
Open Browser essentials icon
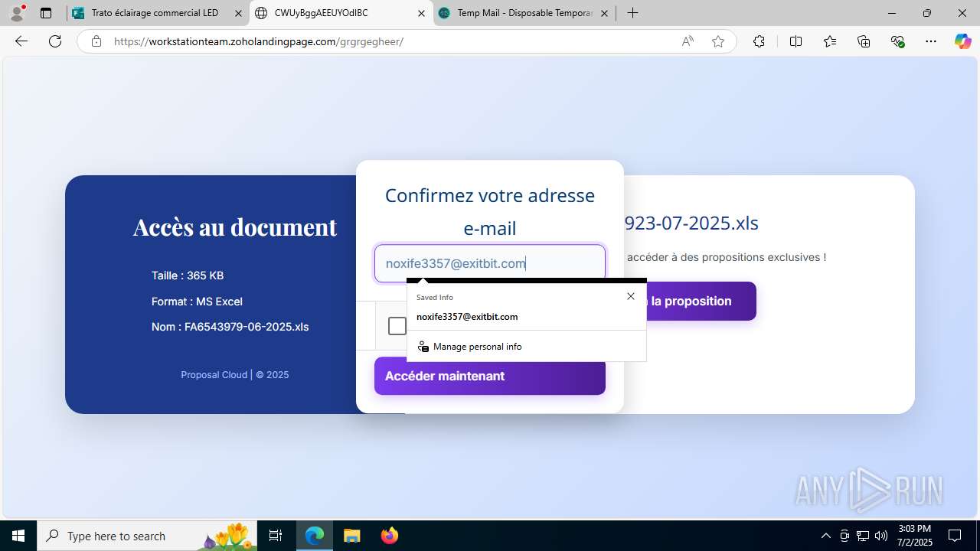tap(898, 41)
